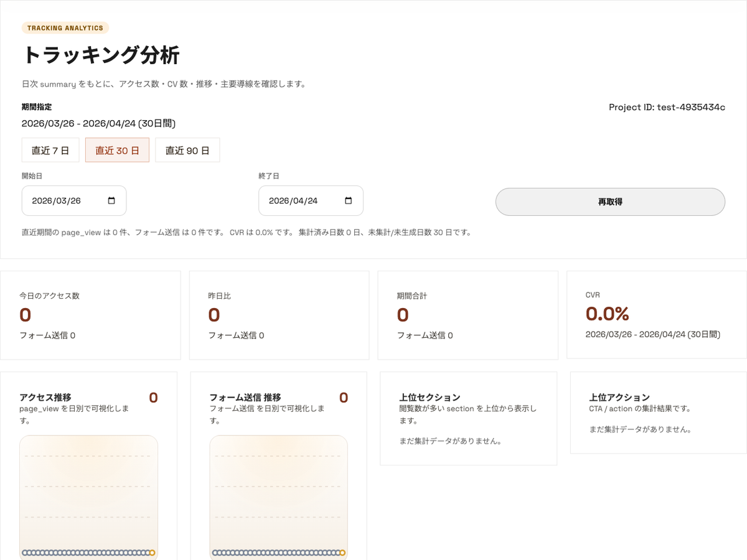This screenshot has height=560, width=747.
Task: Select the 直近 7 日 period button
Action: pyautogui.click(x=50, y=150)
